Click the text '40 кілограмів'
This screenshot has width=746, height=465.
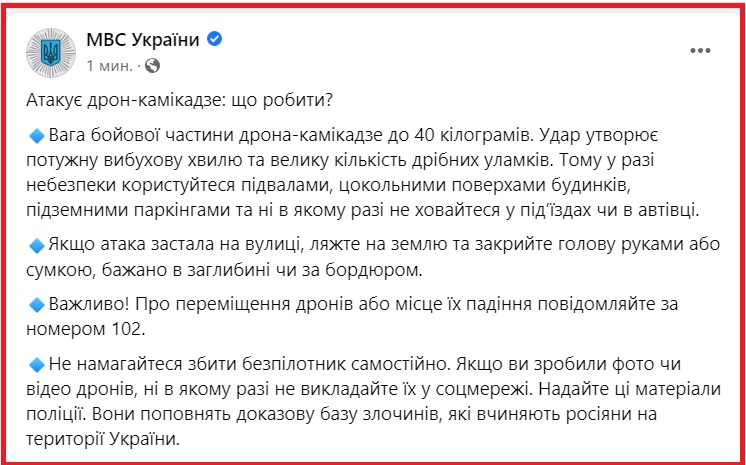[x=473, y=136]
